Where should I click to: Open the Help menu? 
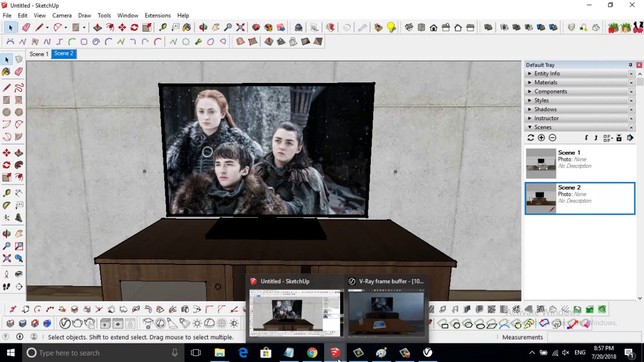183,16
